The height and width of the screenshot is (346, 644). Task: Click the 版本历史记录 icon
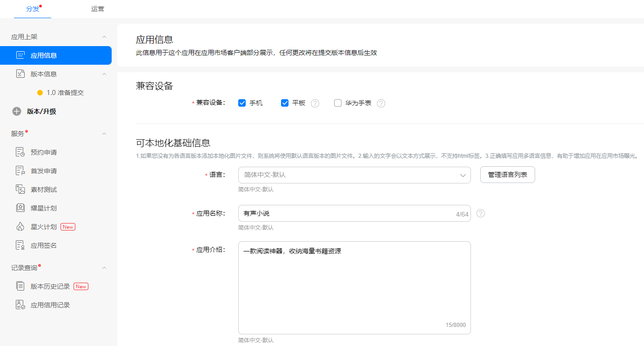point(20,286)
